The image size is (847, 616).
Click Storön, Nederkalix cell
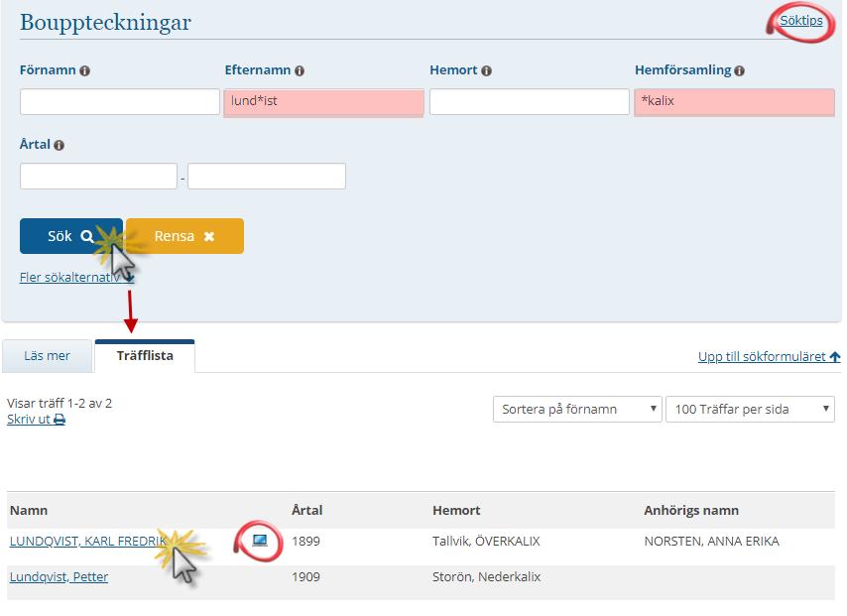click(486, 576)
